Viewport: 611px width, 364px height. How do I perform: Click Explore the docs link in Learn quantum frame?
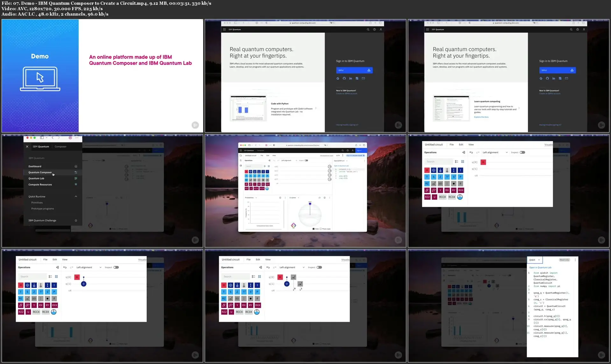[x=481, y=117]
